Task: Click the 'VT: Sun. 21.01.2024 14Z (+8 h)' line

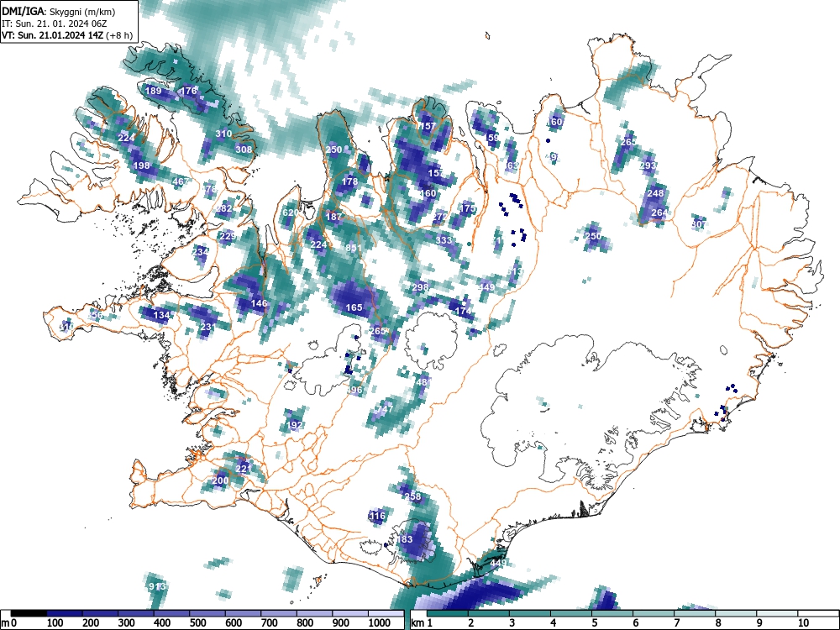Action: [x=67, y=35]
